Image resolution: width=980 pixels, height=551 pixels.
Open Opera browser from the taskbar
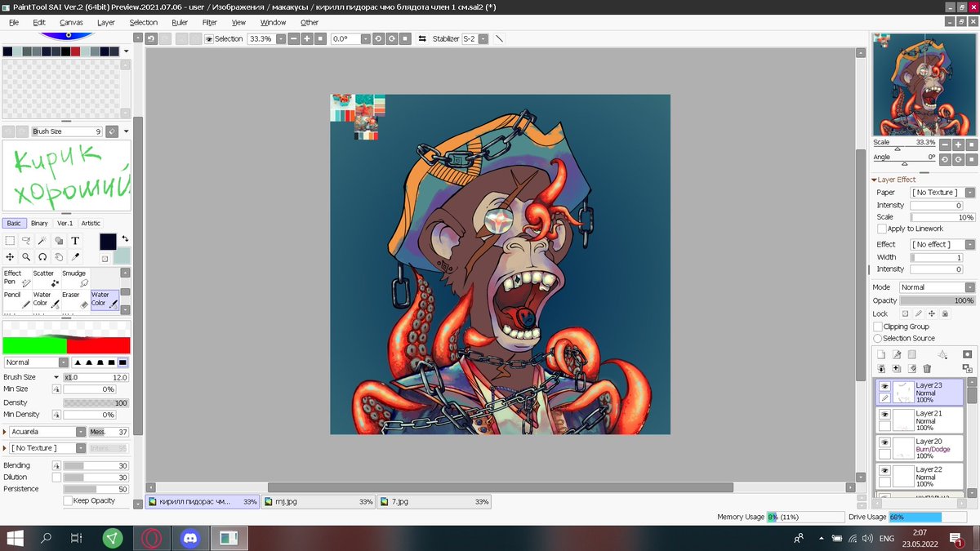coord(151,538)
